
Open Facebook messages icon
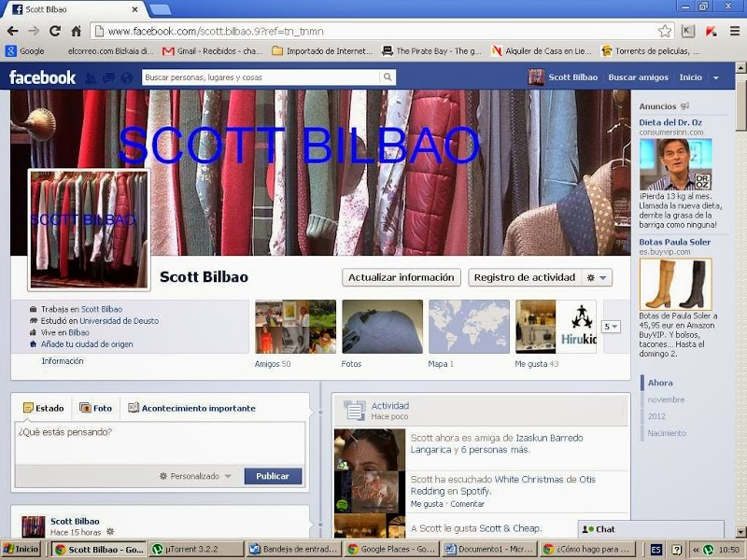click(x=108, y=77)
